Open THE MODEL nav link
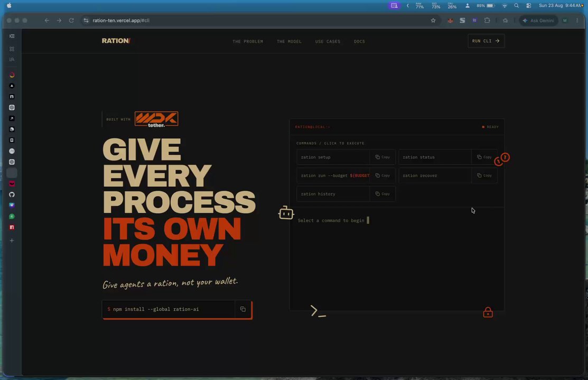 click(x=289, y=42)
